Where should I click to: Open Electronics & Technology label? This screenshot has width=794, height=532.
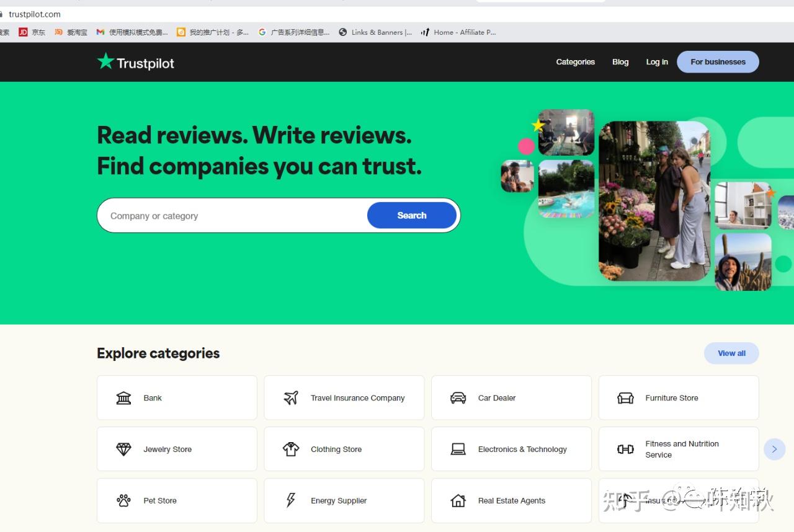[522, 450]
